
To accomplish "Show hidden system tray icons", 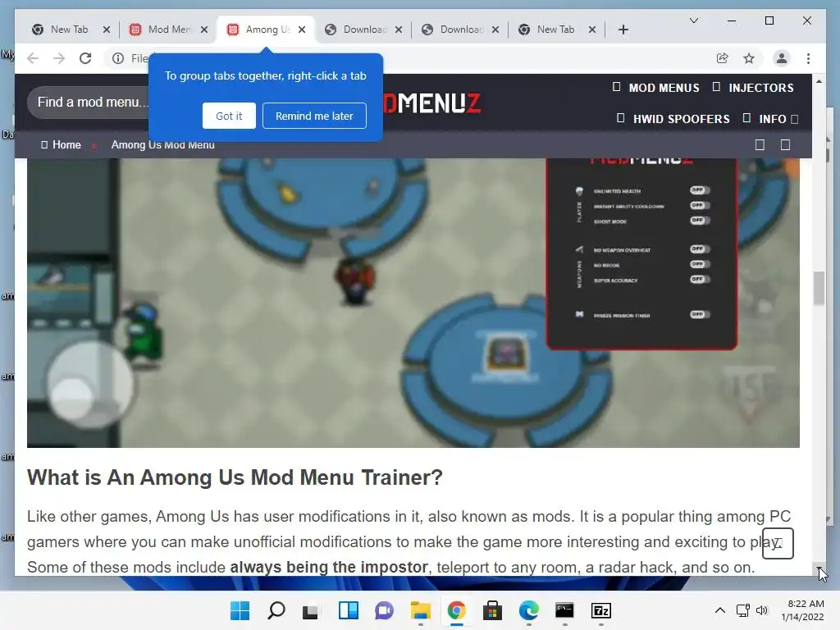I will [x=720, y=610].
